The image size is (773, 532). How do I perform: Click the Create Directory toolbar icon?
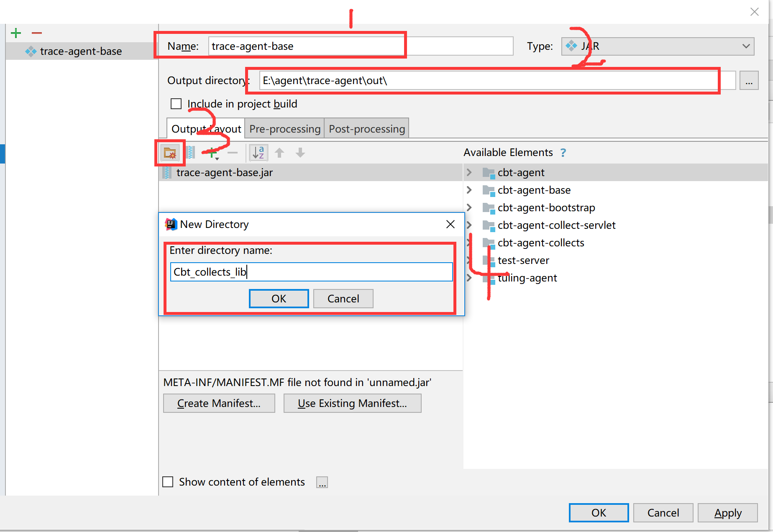click(170, 153)
